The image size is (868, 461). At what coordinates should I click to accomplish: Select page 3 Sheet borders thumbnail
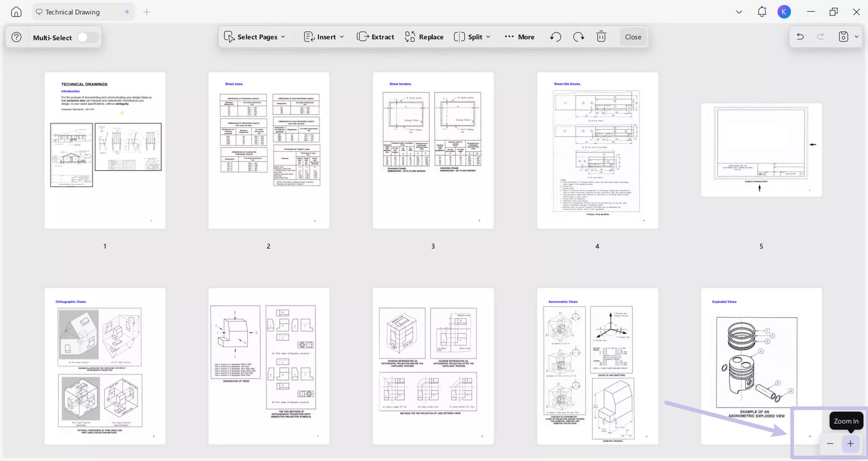(433, 151)
